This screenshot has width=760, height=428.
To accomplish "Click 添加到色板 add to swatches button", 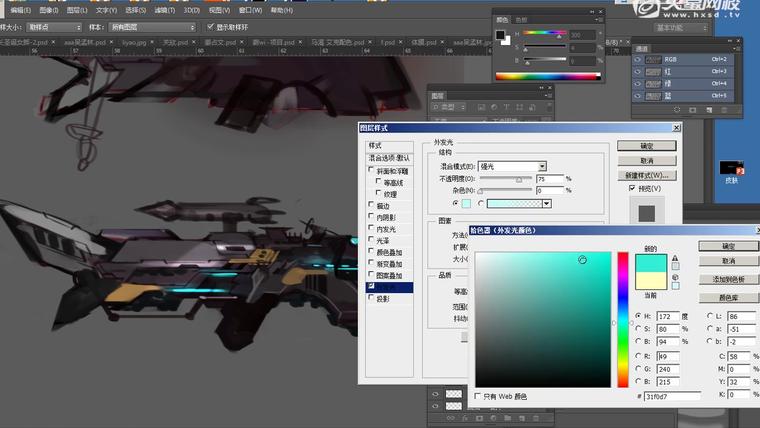I will (x=727, y=277).
